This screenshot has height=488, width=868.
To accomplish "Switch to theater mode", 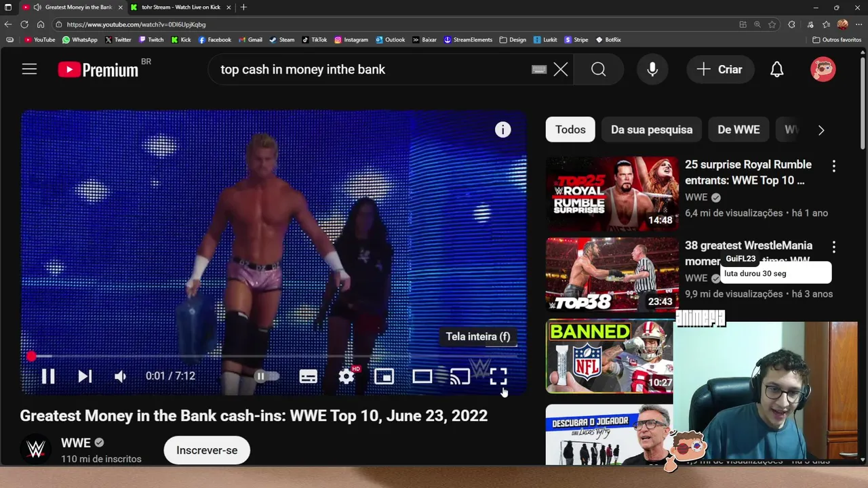I will [422, 376].
